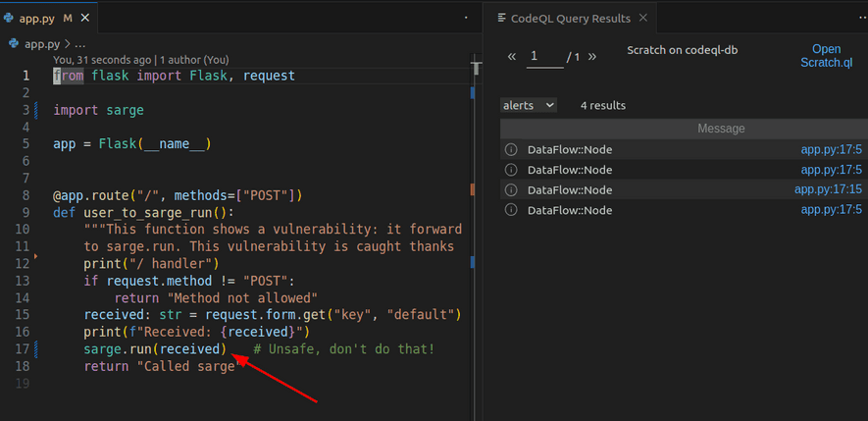
Task: Click Python file icon in breadcrumb
Action: 14,44
